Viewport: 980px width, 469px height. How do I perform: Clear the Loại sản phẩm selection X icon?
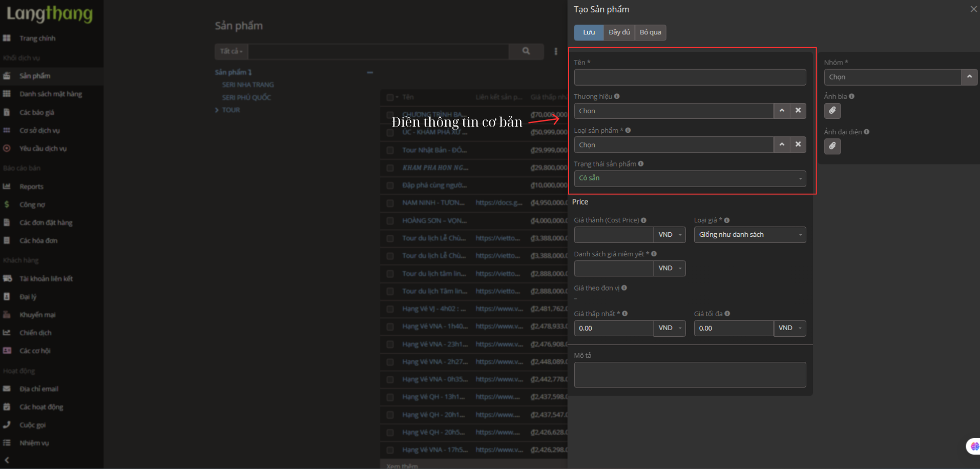point(798,145)
